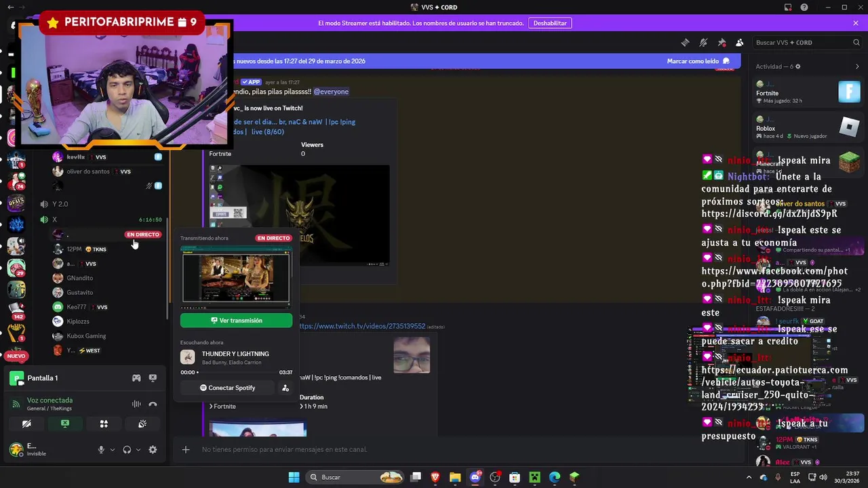868x488 pixels.
Task: Click the user avatar with Invisible status
Action: coord(16,449)
